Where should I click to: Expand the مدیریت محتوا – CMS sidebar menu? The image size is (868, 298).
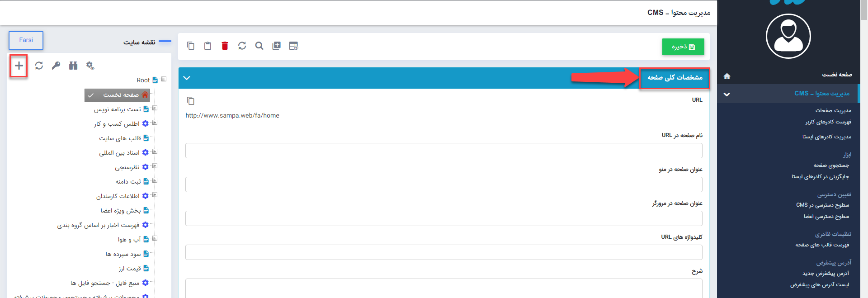click(x=726, y=94)
